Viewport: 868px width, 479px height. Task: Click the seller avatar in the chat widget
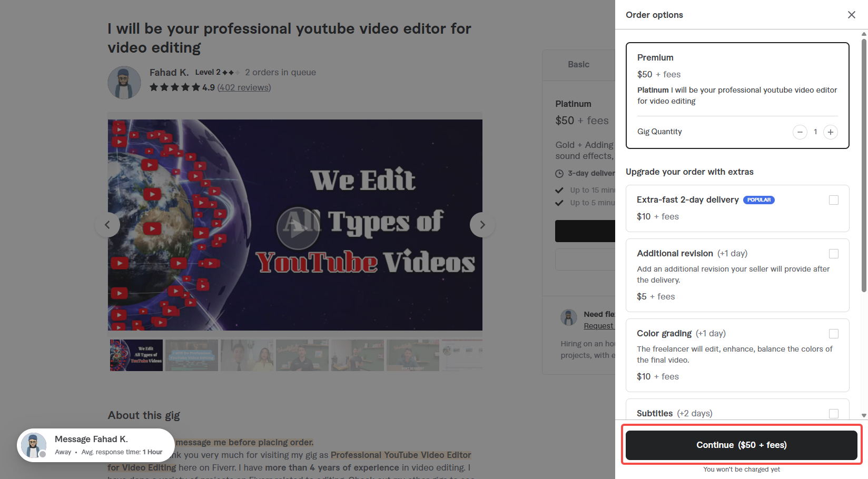click(x=33, y=445)
